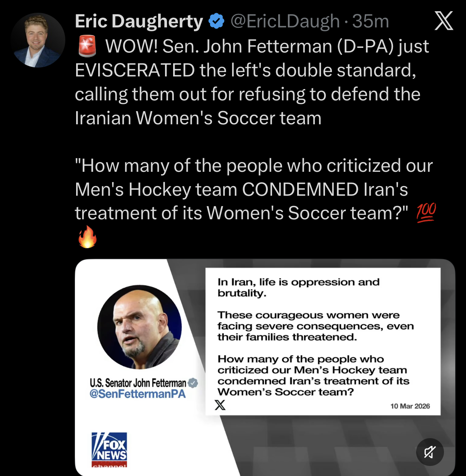Click the verified badge next to Fetterman's name
466x476 pixels.
pyautogui.click(x=193, y=383)
